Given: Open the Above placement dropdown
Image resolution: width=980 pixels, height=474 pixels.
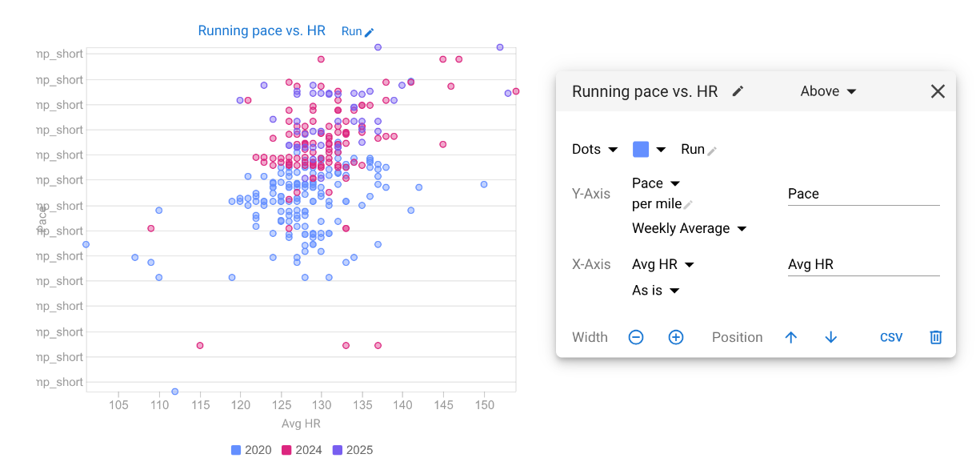Looking at the screenshot, I should [x=828, y=91].
